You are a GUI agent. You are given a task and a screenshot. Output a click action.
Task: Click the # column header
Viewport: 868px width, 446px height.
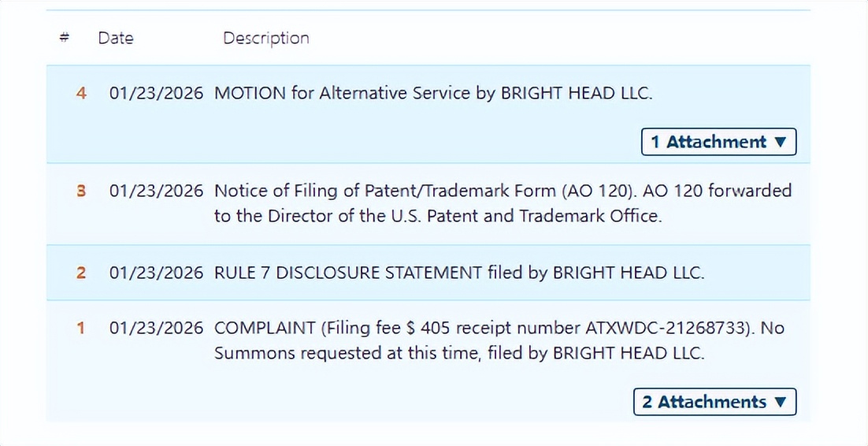64,38
